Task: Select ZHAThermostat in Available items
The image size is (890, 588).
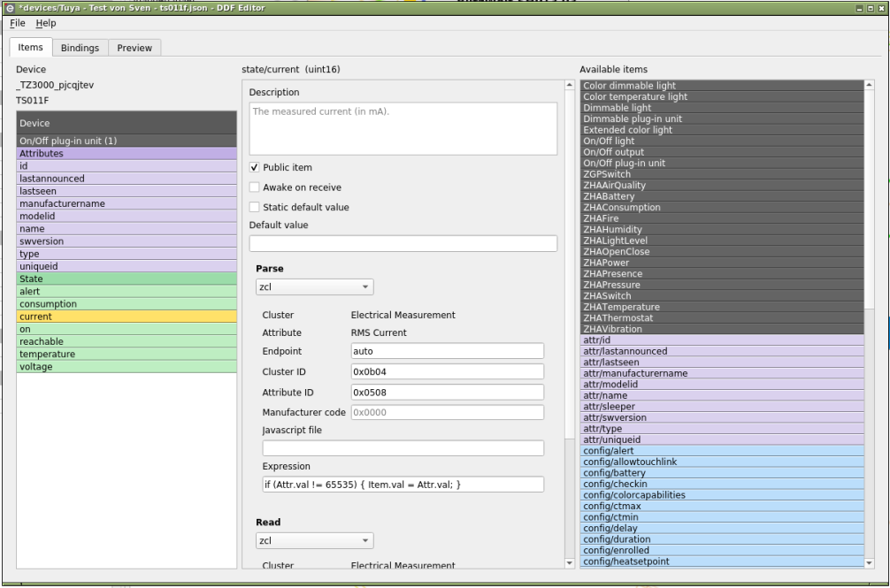Action: click(x=722, y=318)
